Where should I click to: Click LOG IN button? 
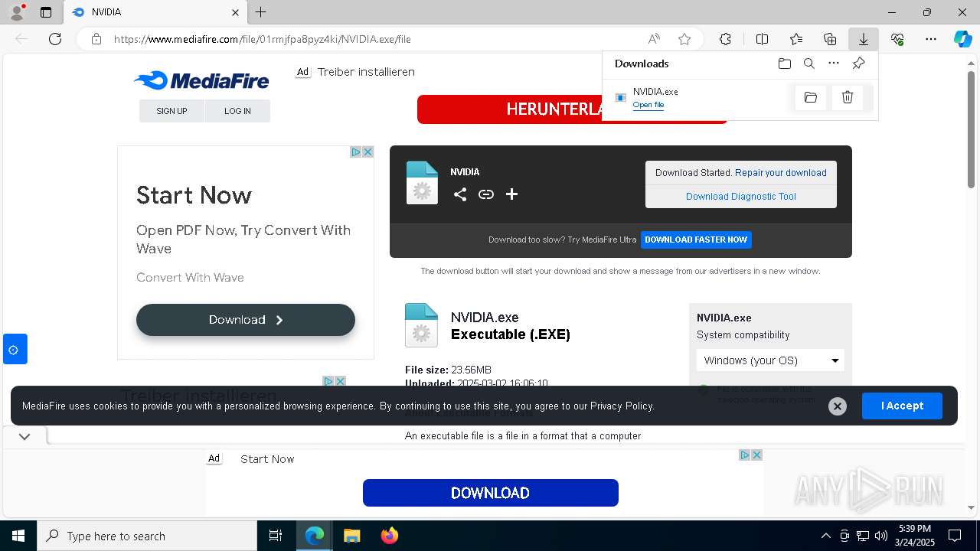pyautogui.click(x=237, y=111)
